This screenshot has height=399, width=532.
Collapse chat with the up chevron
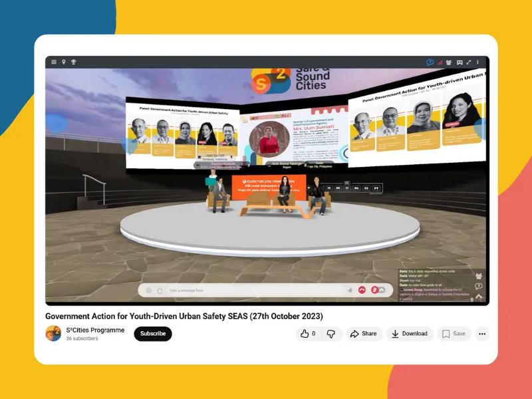479,297
